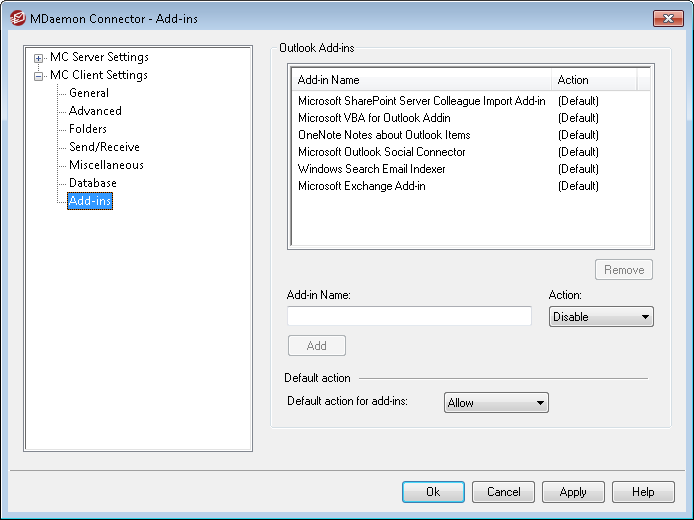The height and width of the screenshot is (520, 694).
Task: Click the Ok button
Action: pyautogui.click(x=433, y=492)
